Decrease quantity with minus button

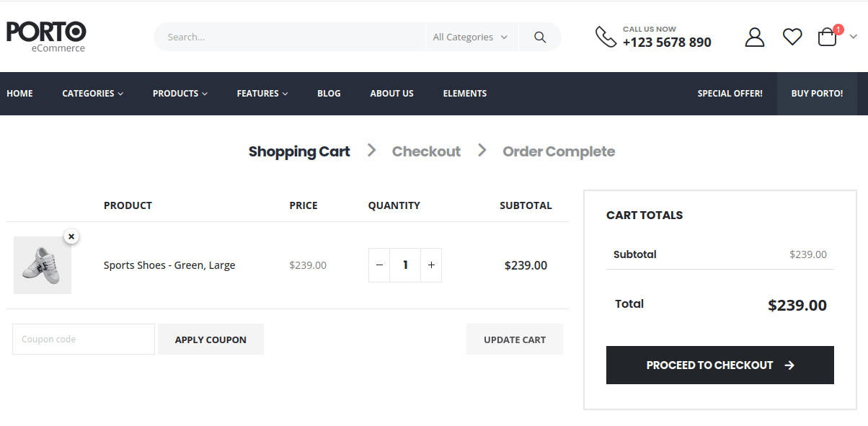tap(379, 265)
